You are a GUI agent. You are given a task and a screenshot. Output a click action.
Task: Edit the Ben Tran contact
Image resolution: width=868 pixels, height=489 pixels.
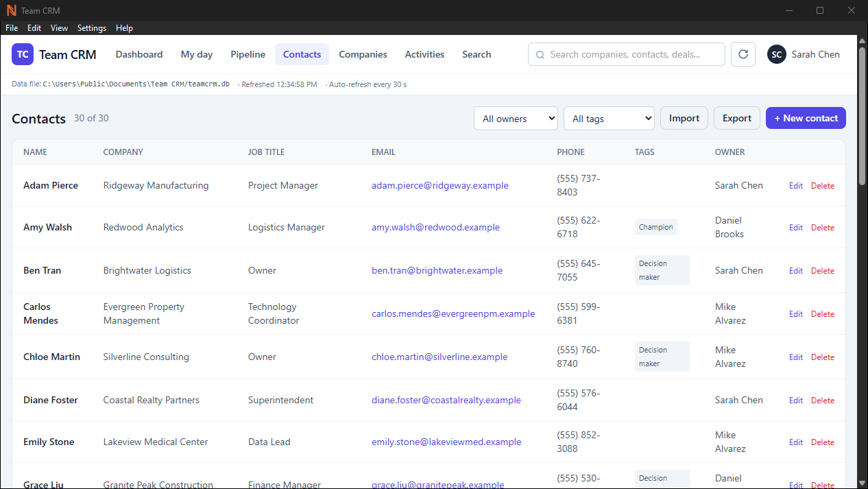[795, 271]
